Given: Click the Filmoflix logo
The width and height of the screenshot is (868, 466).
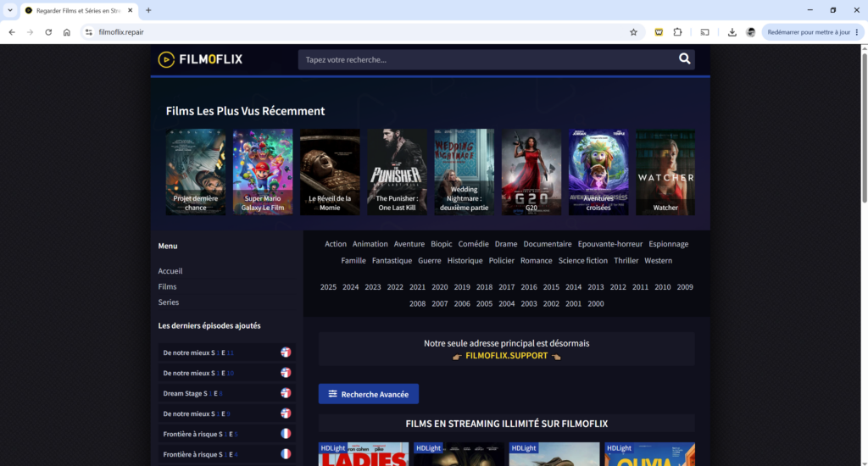Looking at the screenshot, I should (x=200, y=59).
